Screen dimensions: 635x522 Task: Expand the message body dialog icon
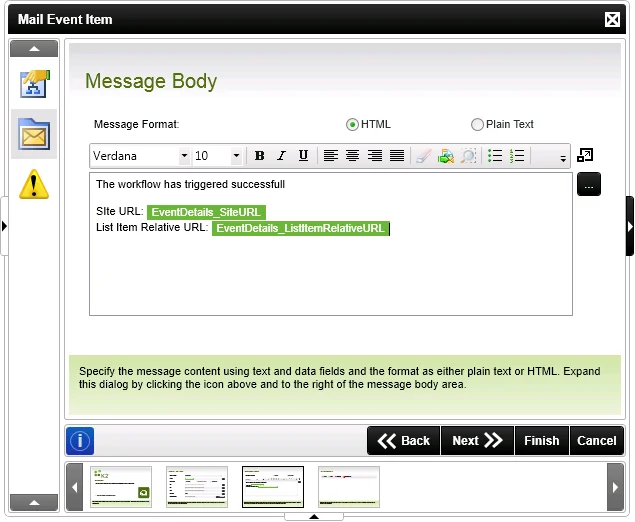coord(585,155)
